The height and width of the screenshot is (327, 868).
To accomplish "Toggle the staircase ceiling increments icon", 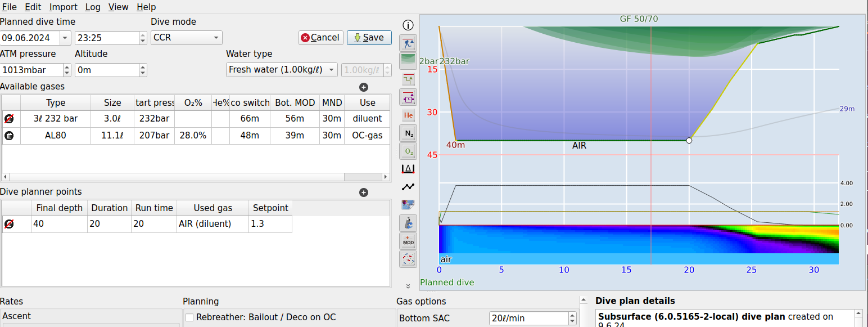I will click(x=408, y=79).
